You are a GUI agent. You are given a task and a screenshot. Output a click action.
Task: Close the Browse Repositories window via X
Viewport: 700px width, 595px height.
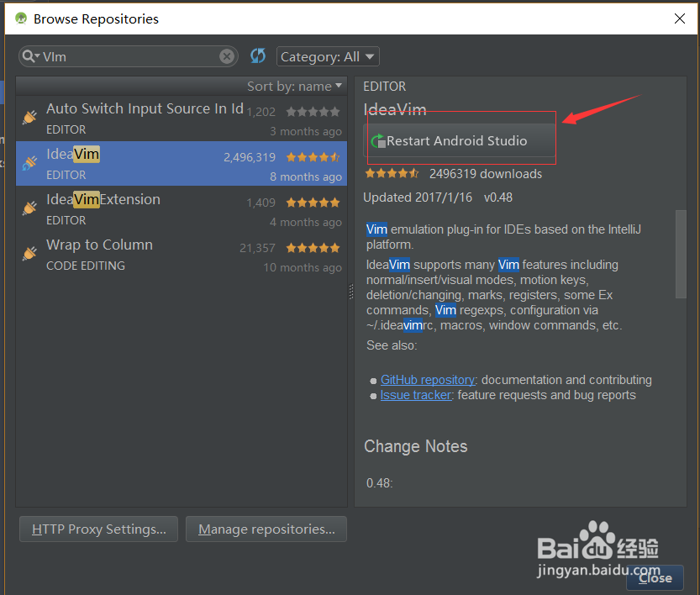coord(680,18)
